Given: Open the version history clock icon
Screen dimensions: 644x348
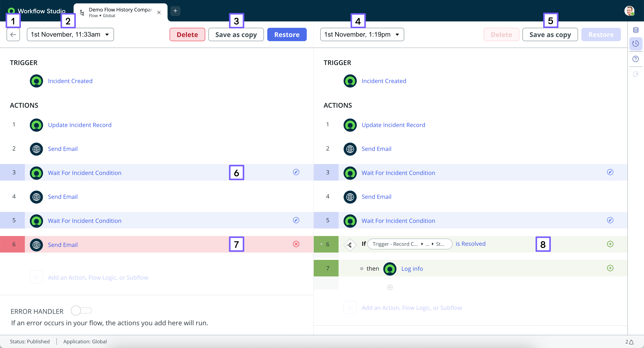Looking at the screenshot, I should 636,44.
